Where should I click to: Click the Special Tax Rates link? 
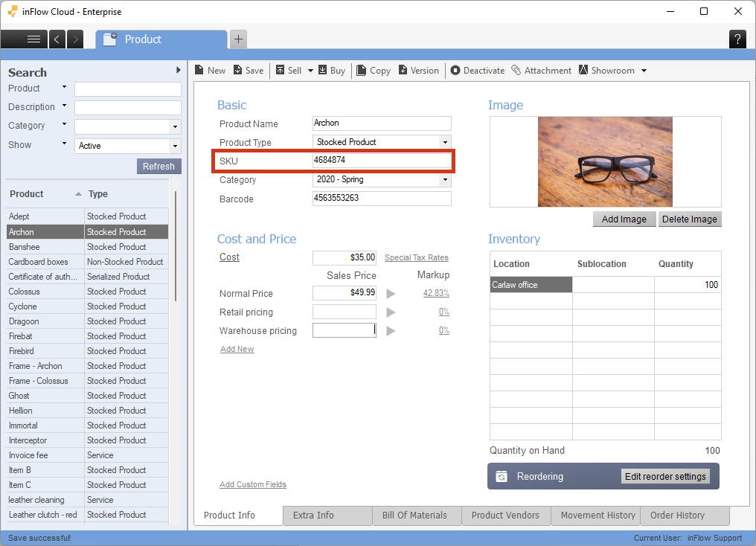pos(416,257)
